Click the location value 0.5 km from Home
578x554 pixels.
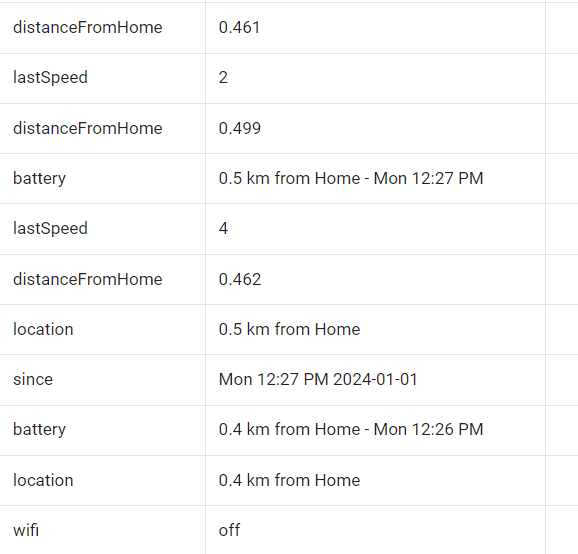[289, 330]
